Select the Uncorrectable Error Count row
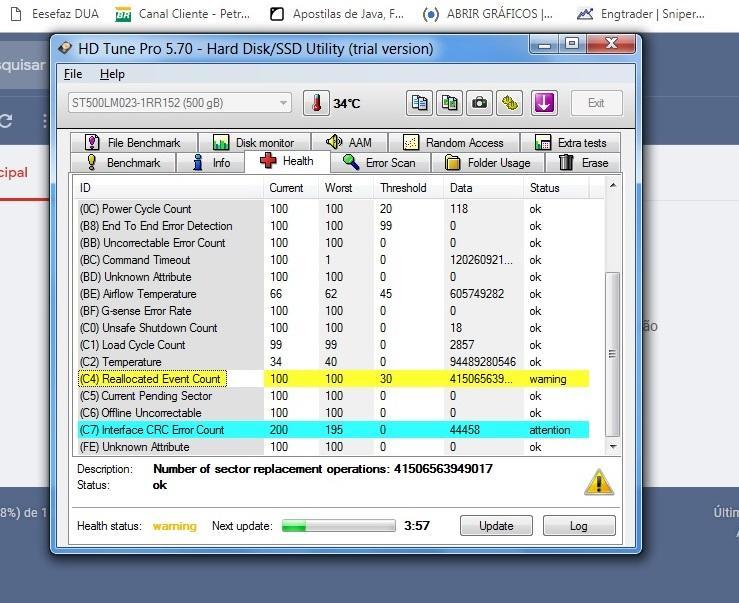 coord(333,243)
